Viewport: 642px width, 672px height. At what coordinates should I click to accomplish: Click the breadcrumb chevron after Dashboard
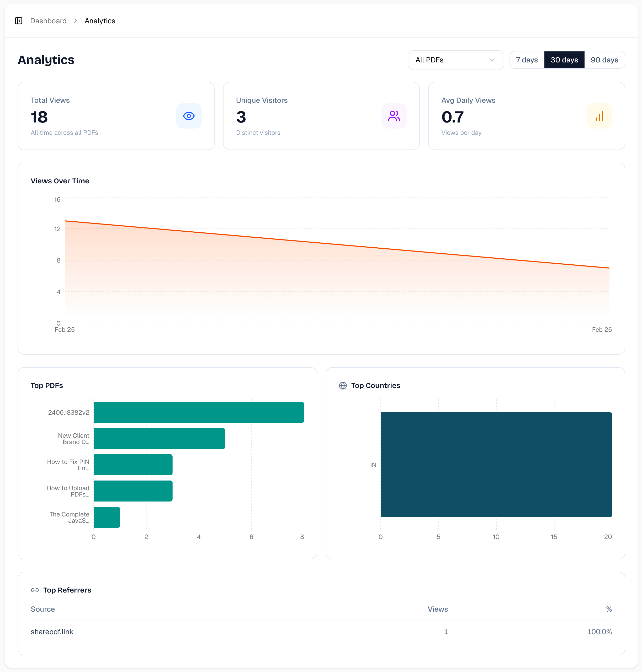click(x=76, y=20)
